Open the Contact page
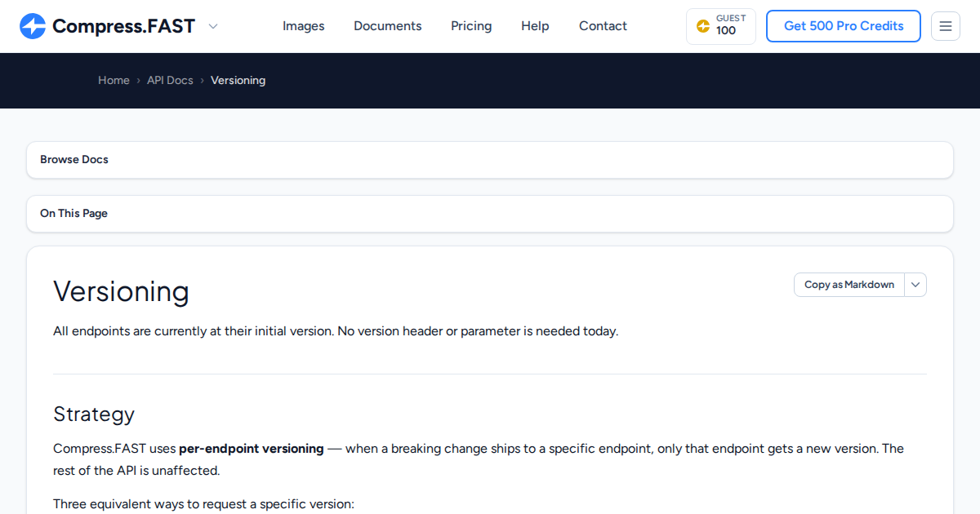Screen dimensions: 980x514 click(x=603, y=26)
